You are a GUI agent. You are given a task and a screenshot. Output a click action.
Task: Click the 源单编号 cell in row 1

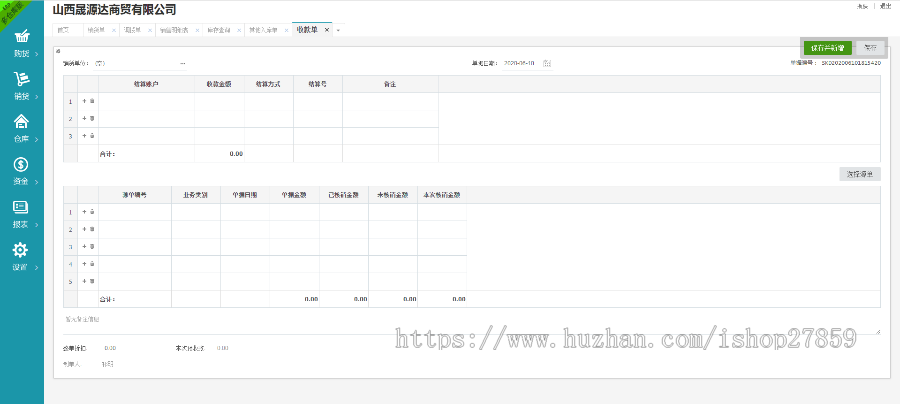pos(135,212)
